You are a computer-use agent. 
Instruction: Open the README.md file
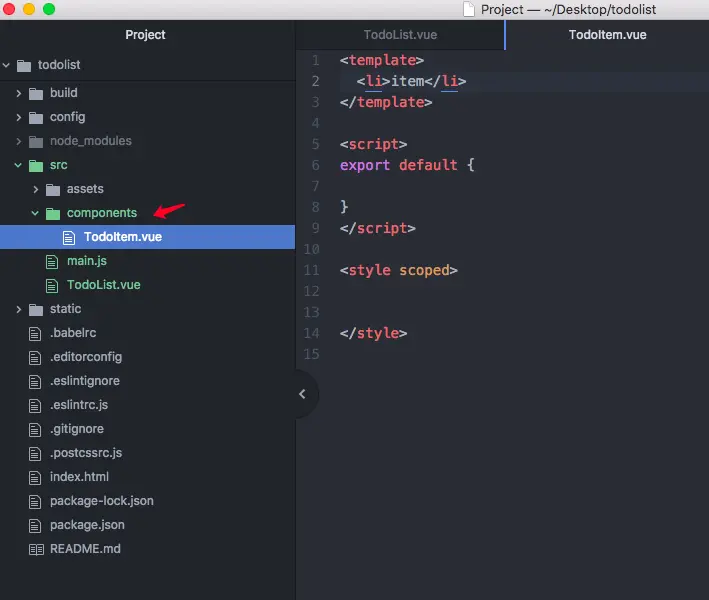(x=85, y=549)
